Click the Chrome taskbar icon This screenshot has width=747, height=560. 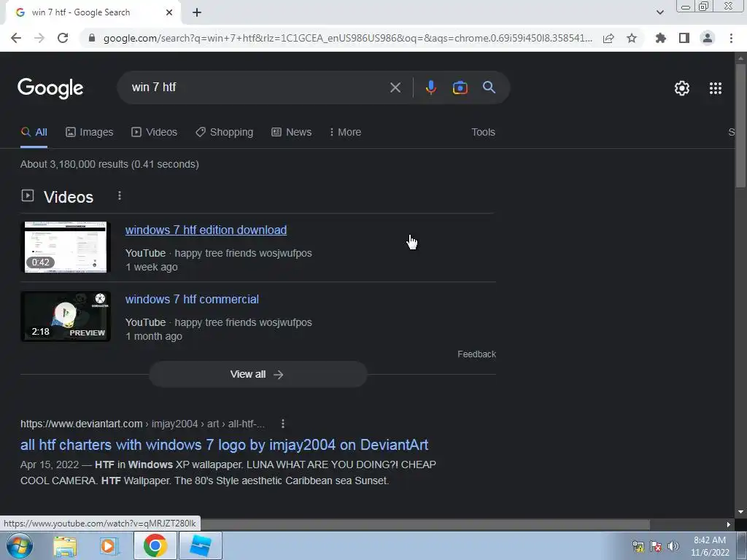(155, 545)
